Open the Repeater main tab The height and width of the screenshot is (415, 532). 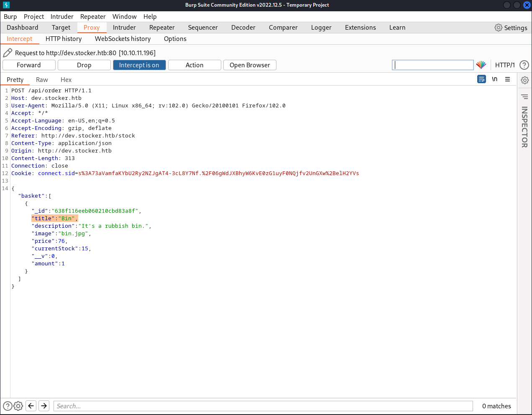[x=161, y=28]
